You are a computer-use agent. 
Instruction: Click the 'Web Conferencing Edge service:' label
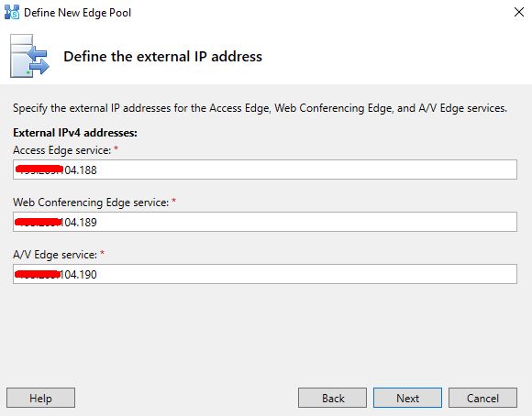[x=91, y=203]
